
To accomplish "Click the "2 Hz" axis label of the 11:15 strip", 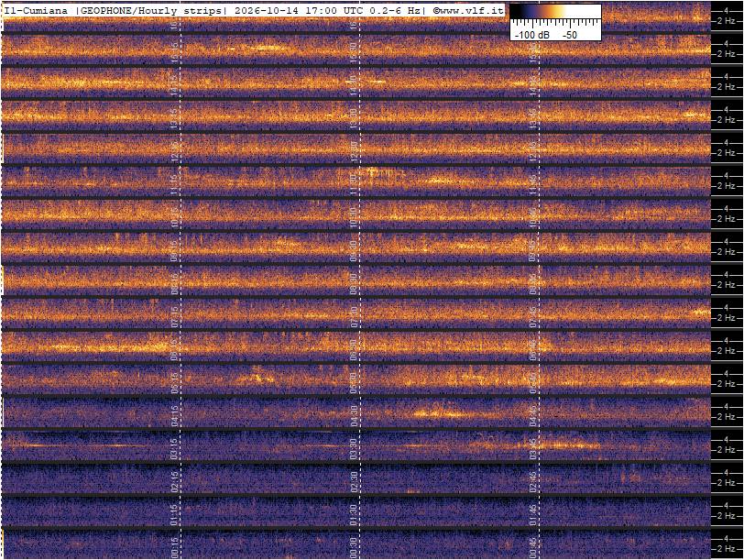I will [x=726, y=186].
